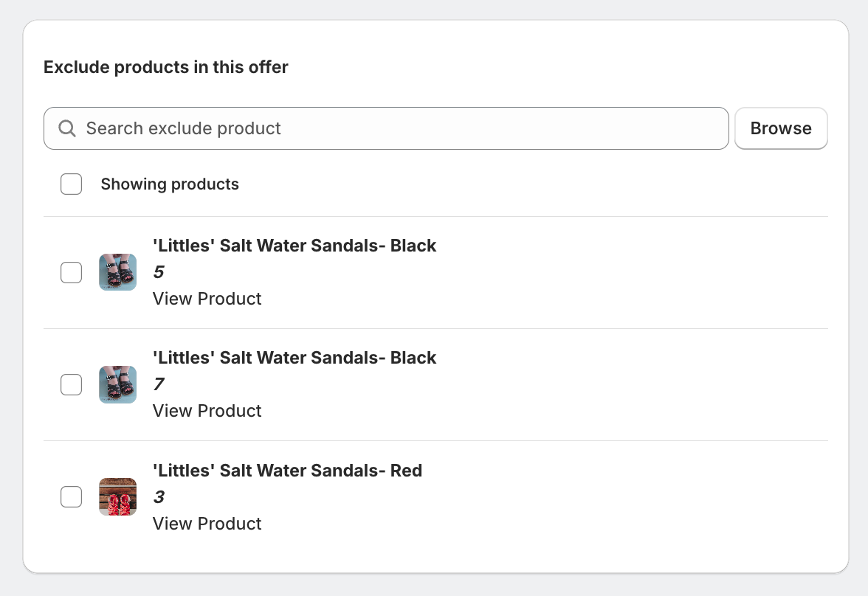Click the italic size 5 label

[158, 272]
